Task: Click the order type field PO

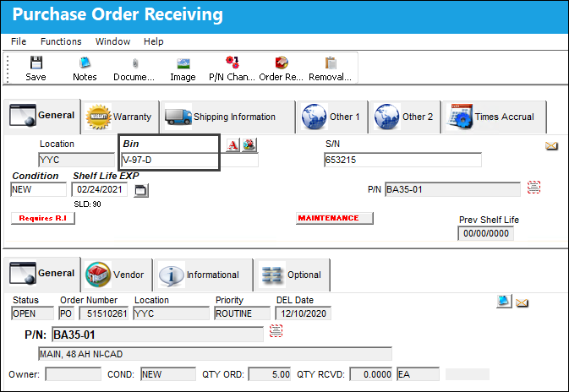Action: (x=67, y=313)
